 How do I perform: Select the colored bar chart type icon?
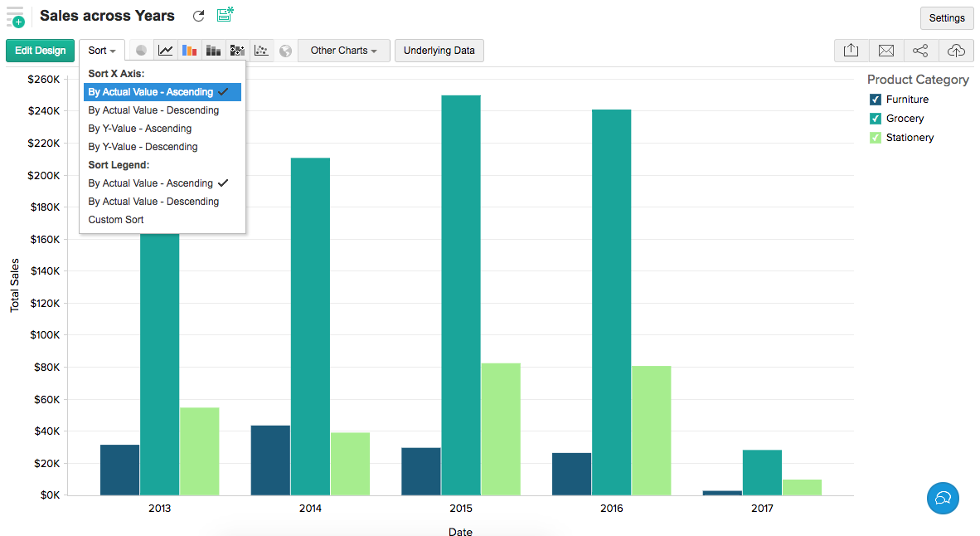tap(190, 50)
